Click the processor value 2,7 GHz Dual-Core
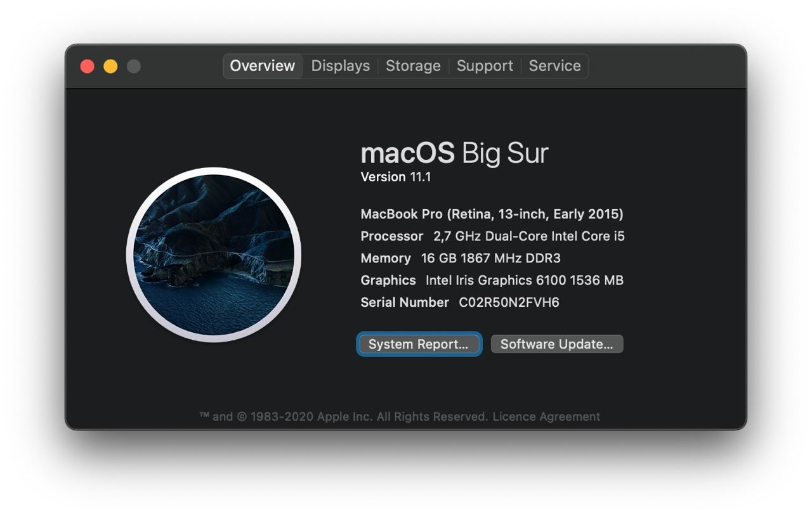This screenshot has height=516, width=812. [x=529, y=236]
